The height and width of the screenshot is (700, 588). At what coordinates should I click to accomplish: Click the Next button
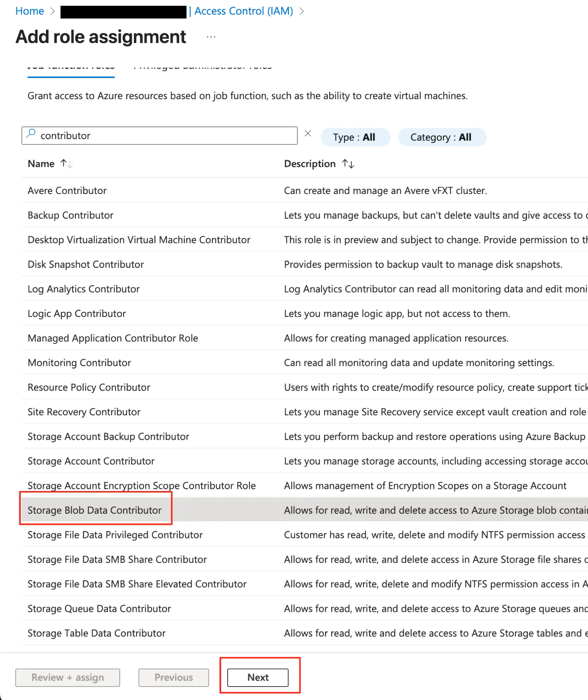click(258, 677)
